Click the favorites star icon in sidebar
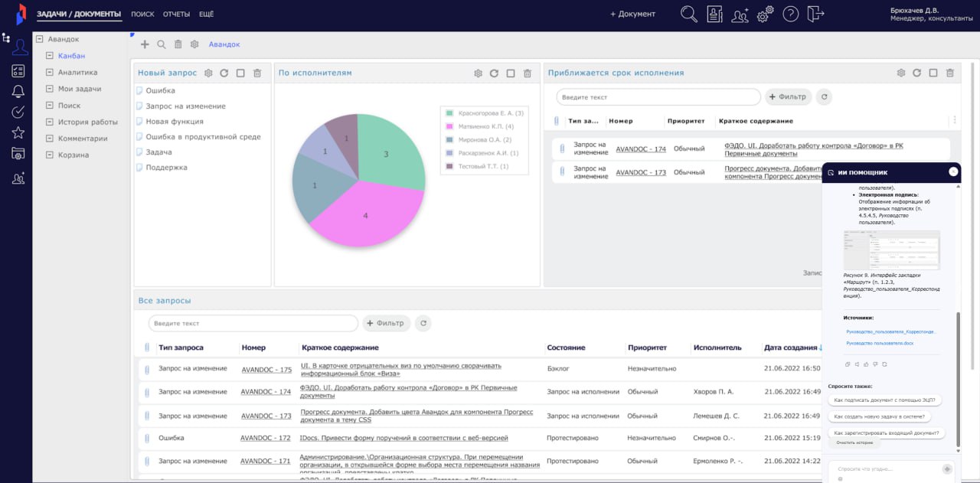 18,132
